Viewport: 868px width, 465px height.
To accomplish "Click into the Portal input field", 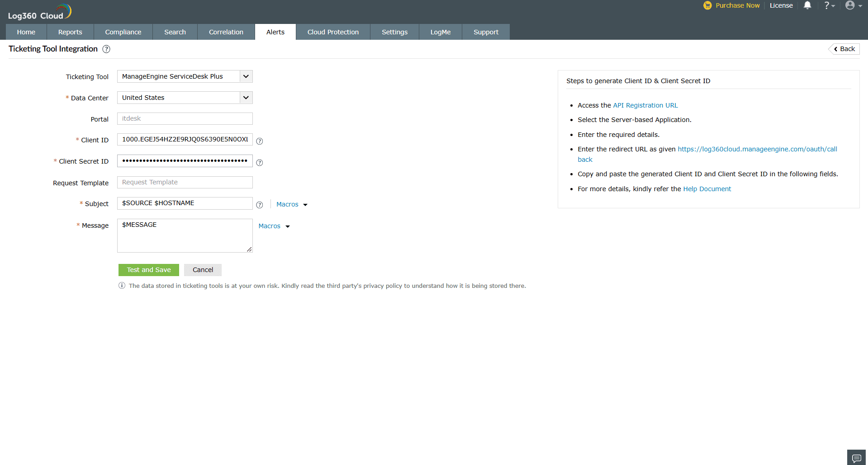I will tap(185, 118).
